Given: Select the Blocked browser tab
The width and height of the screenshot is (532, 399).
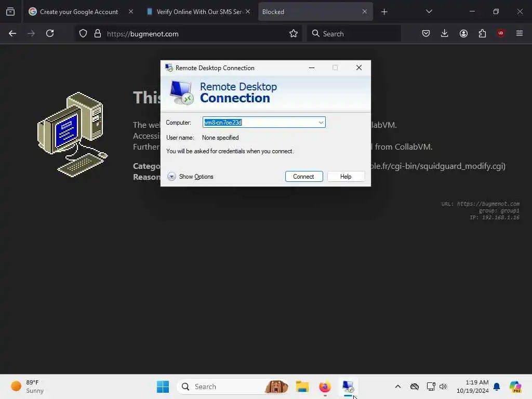Looking at the screenshot, I should coord(315,12).
